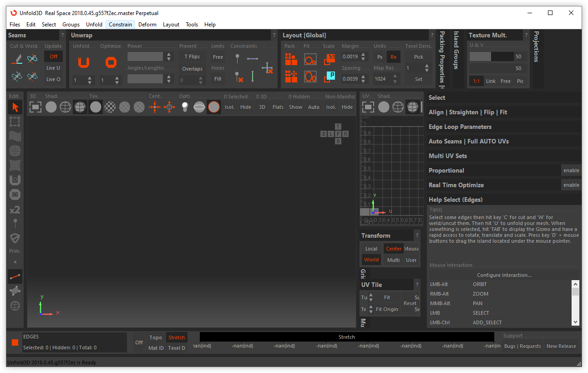Toggle Overlaps prevention

[192, 69]
